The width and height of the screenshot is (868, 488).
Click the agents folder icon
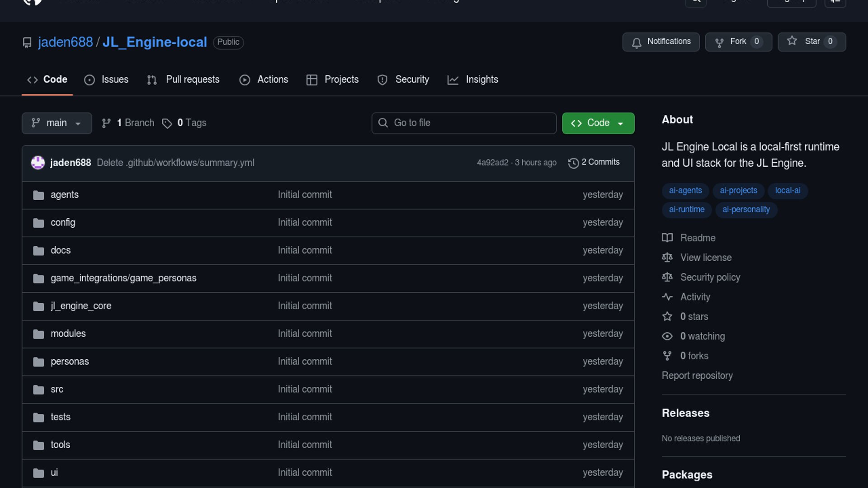click(39, 195)
